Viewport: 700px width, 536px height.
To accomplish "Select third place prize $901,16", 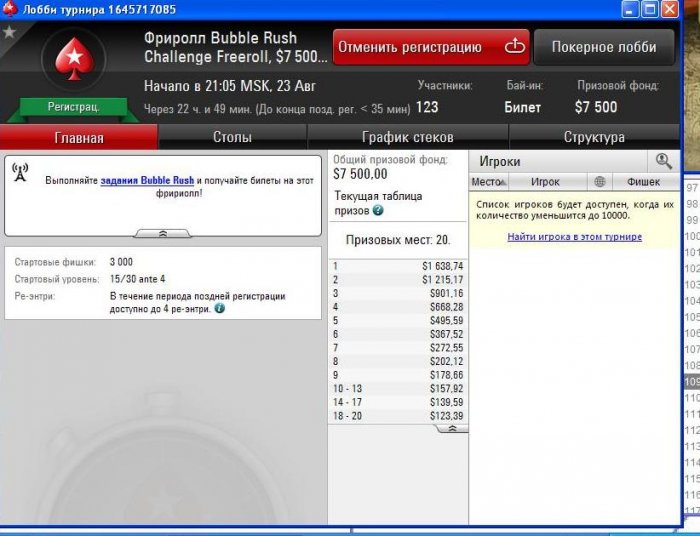I will click(398, 293).
